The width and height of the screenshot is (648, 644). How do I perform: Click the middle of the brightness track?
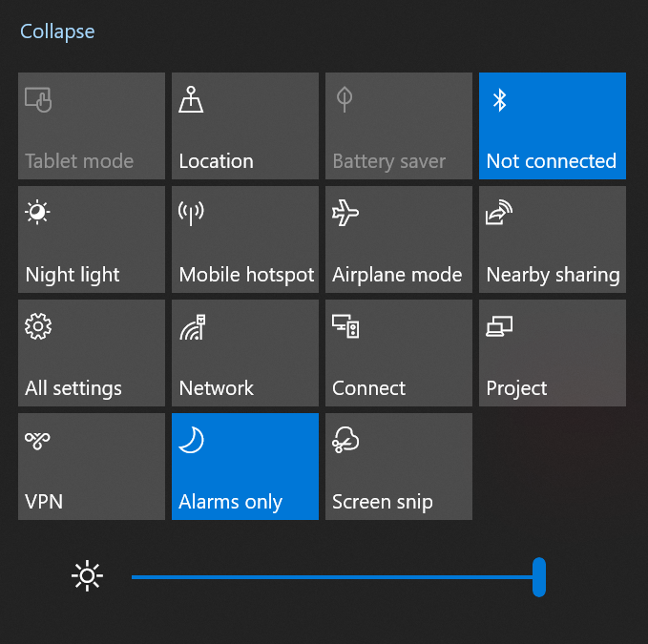[x=334, y=577]
